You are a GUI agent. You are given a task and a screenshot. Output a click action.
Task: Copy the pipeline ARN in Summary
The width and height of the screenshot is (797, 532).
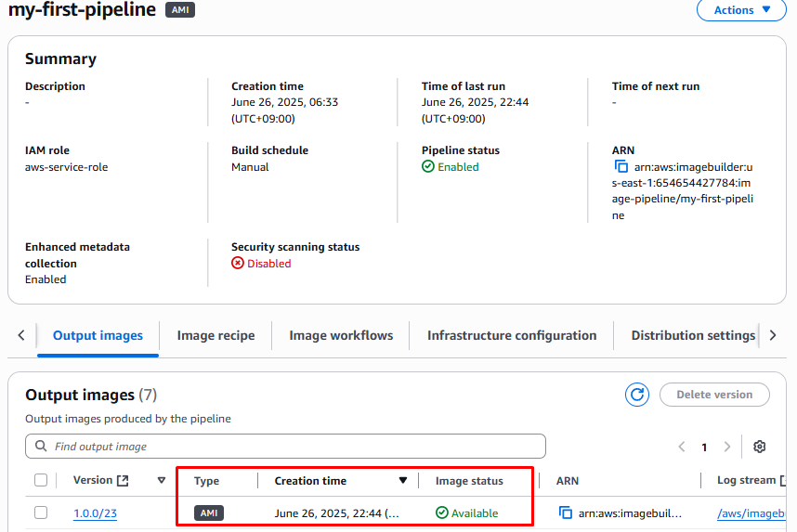(621, 167)
